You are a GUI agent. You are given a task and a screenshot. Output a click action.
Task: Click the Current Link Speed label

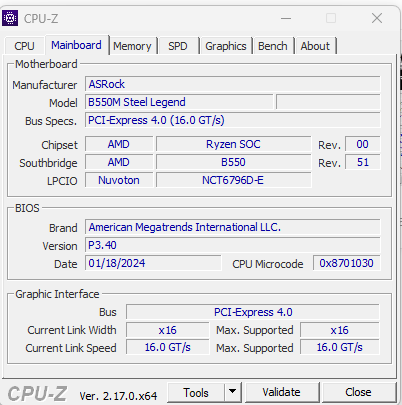(71, 348)
